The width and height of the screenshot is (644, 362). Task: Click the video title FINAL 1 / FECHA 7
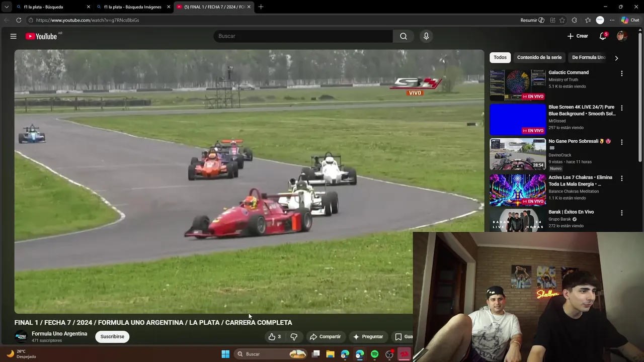[153, 323]
